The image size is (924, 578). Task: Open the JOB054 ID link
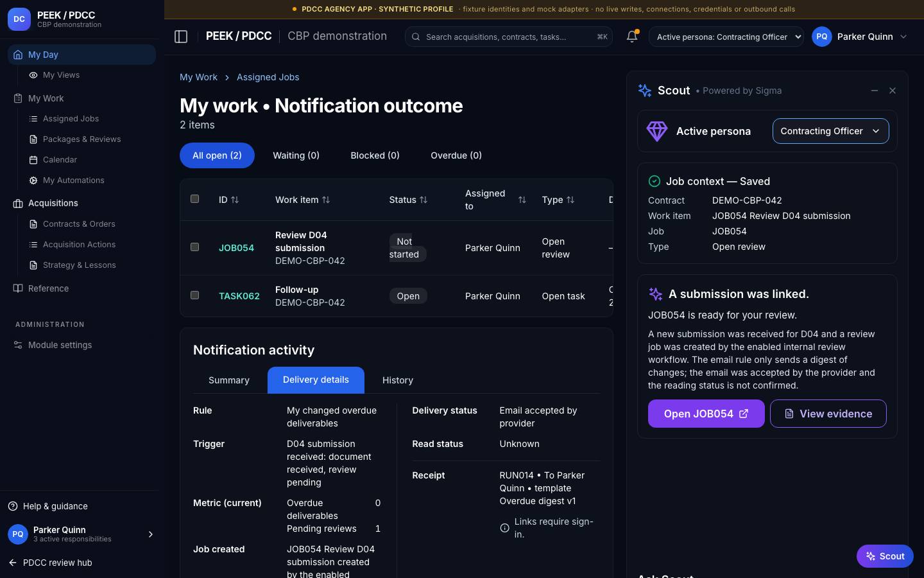pos(236,248)
